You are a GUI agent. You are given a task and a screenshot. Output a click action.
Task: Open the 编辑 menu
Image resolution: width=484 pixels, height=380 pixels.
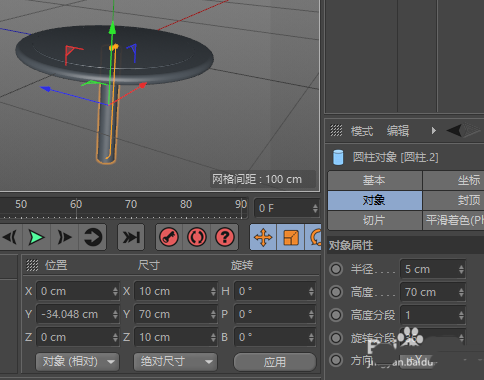[398, 131]
